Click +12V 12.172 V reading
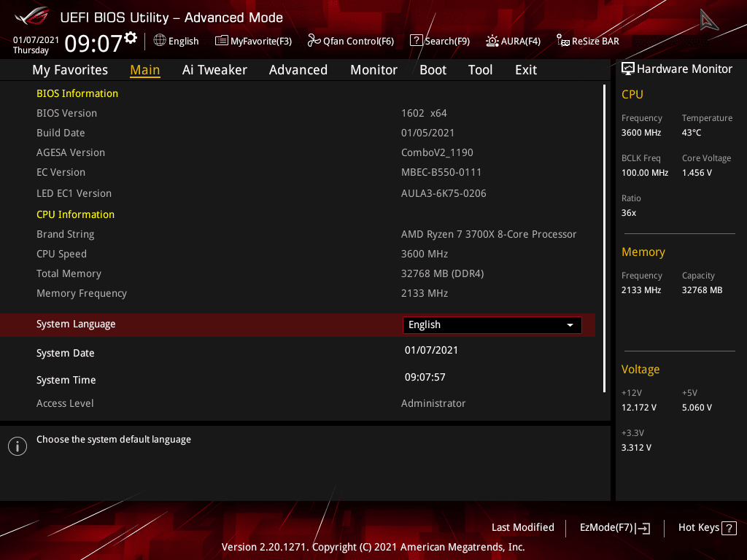This screenshot has height=560, width=747. [639, 408]
